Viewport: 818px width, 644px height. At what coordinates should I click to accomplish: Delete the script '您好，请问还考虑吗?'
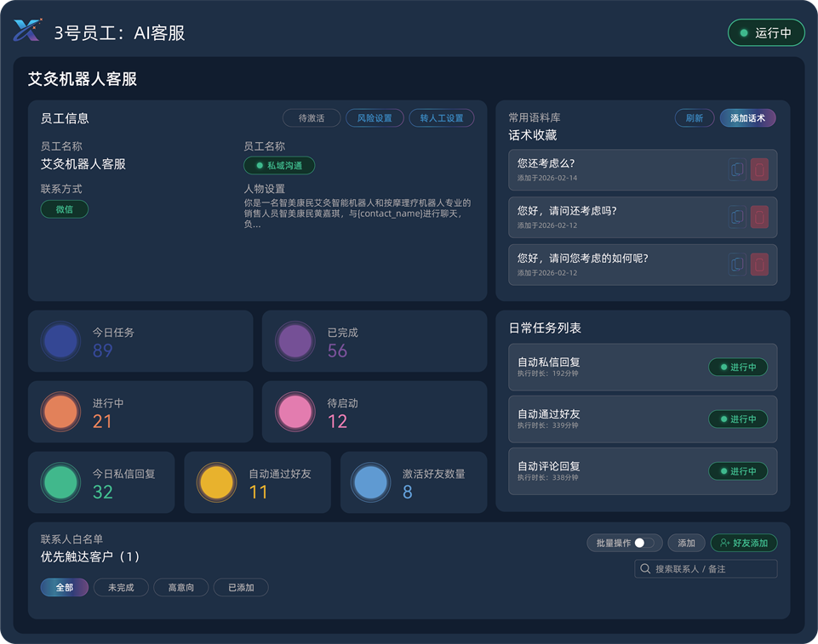759,217
